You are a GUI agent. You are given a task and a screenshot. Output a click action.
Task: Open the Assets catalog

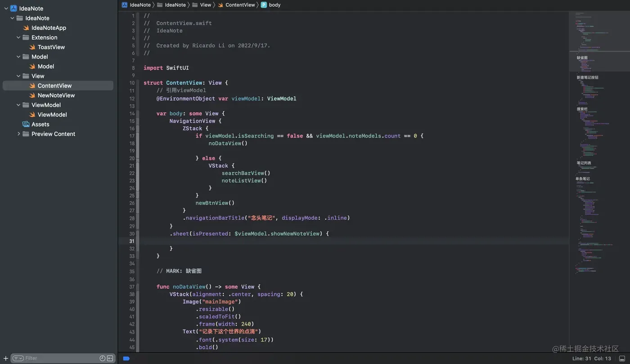[x=40, y=124]
